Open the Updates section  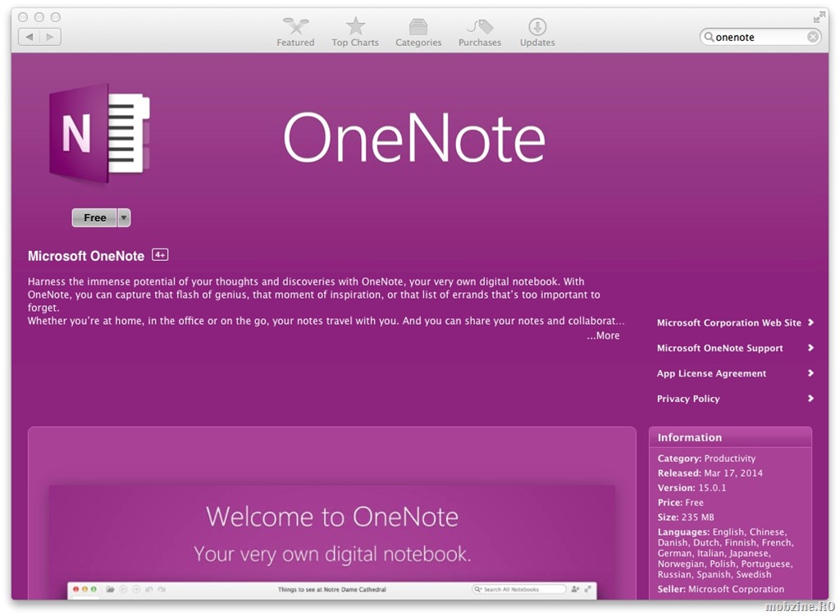coord(537,32)
